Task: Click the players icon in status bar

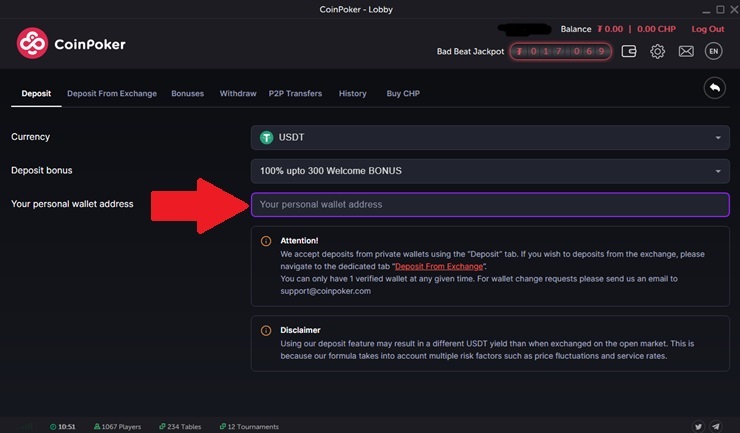Action: [97, 426]
